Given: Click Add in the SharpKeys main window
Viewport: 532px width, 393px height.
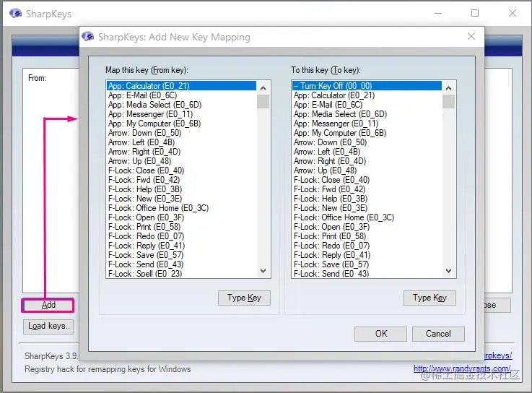Looking at the screenshot, I should coord(48,305).
